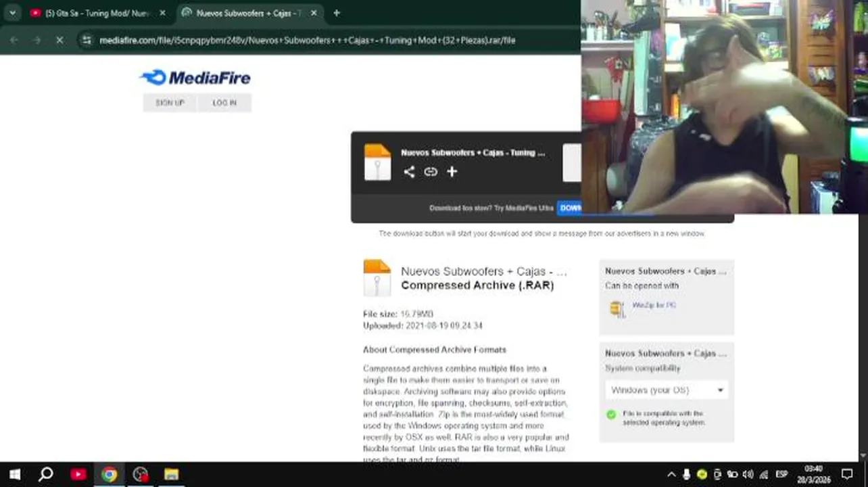Open a new browser tab
The width and height of the screenshot is (868, 487).
(x=337, y=13)
